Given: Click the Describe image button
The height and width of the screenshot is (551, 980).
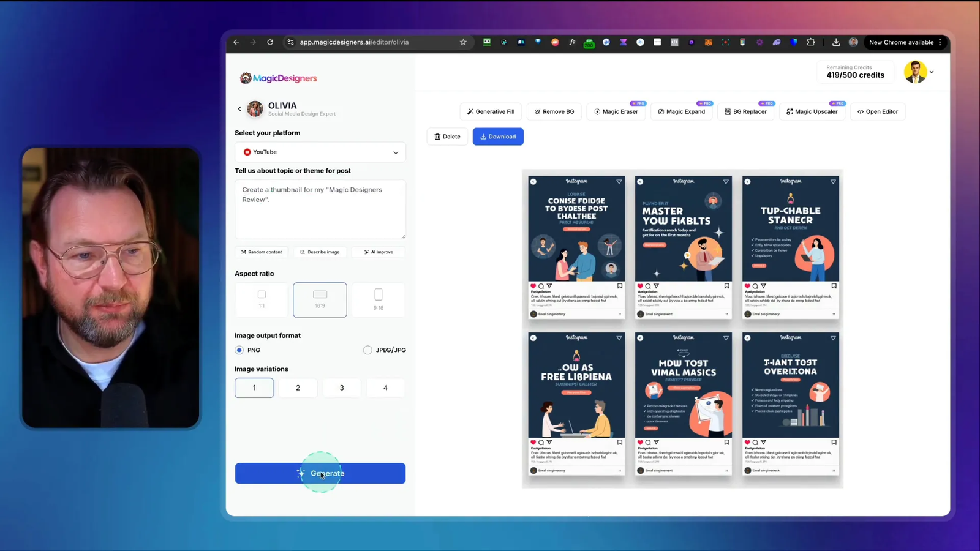Looking at the screenshot, I should [x=320, y=252].
